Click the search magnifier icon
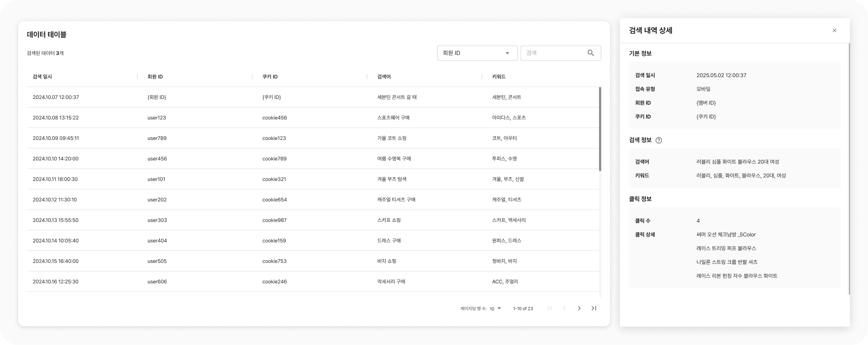The height and width of the screenshot is (345, 868). [x=590, y=53]
